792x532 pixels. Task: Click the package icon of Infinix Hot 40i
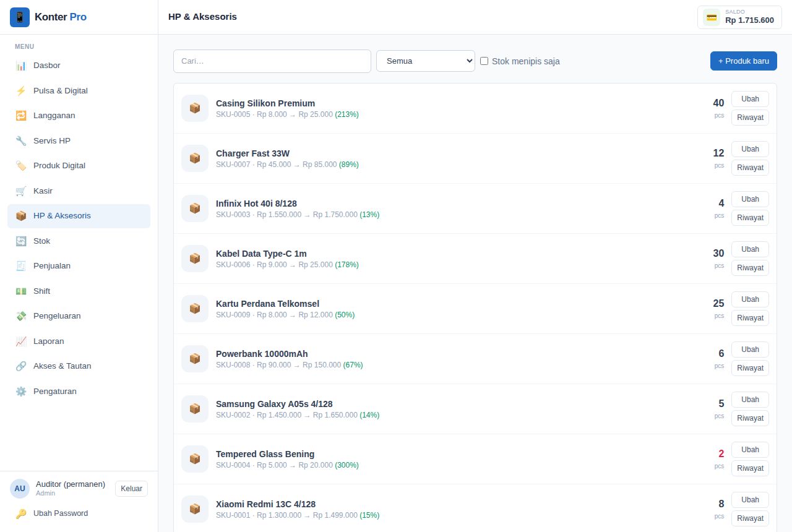click(x=195, y=208)
